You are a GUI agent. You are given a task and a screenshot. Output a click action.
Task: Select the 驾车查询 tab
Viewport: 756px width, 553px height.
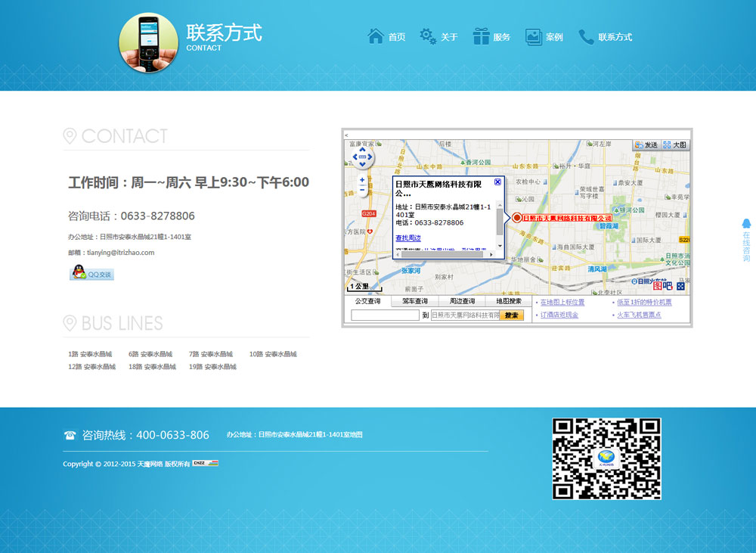[x=415, y=301]
